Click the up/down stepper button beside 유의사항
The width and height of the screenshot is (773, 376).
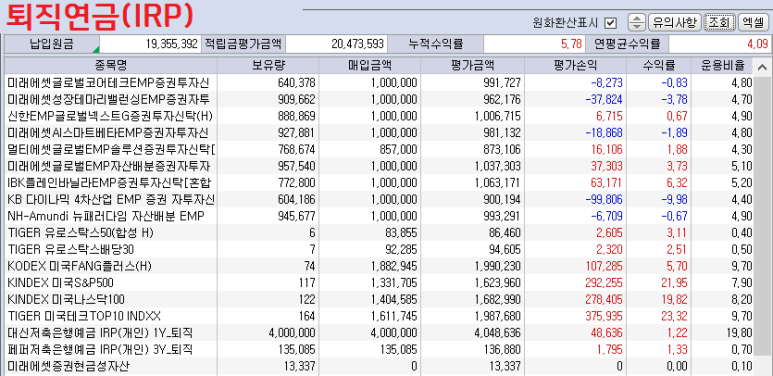point(637,22)
